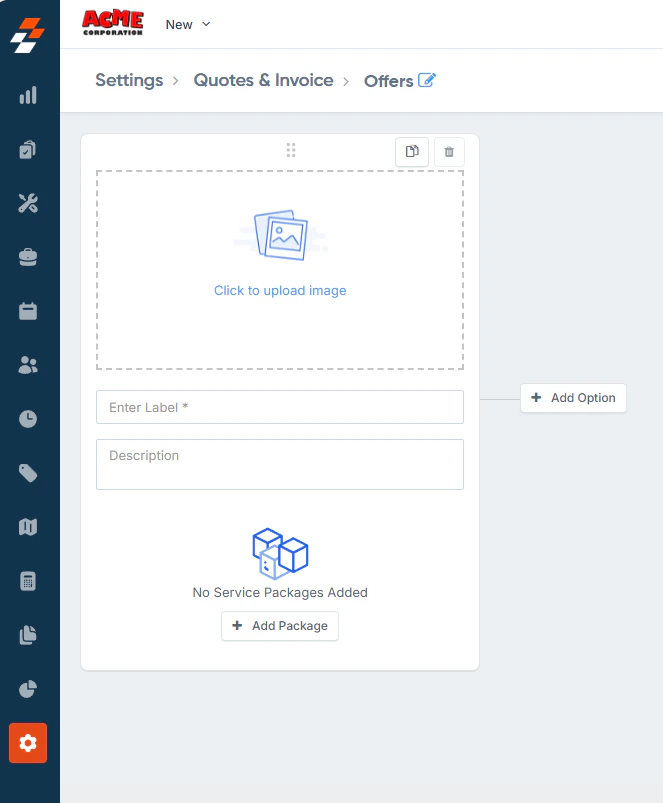Select the wrench and screwdriver tools icon
The image size is (663, 803).
pos(28,203)
